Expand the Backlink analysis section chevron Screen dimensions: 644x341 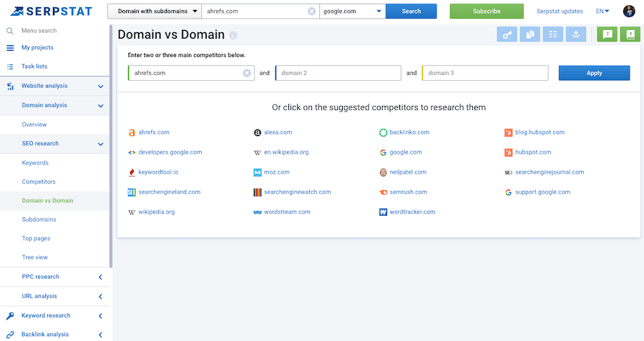coord(100,335)
